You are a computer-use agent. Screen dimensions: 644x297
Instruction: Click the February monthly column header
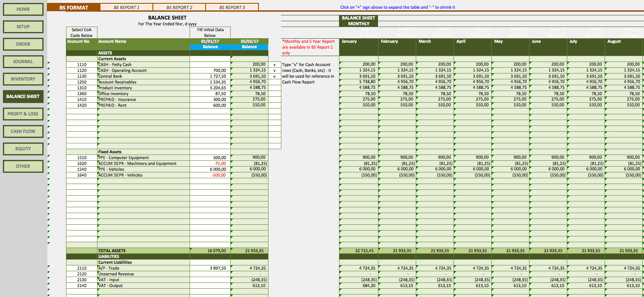coord(397,42)
